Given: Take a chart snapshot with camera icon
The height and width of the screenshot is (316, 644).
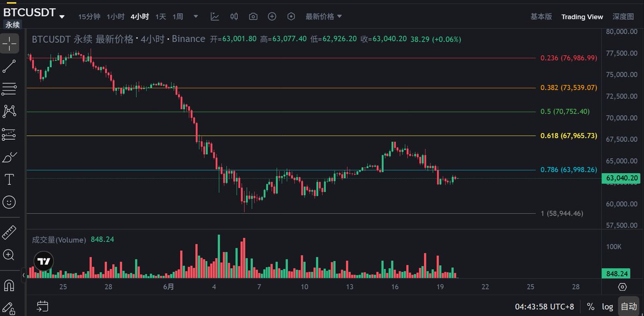Looking at the screenshot, I should [253, 17].
